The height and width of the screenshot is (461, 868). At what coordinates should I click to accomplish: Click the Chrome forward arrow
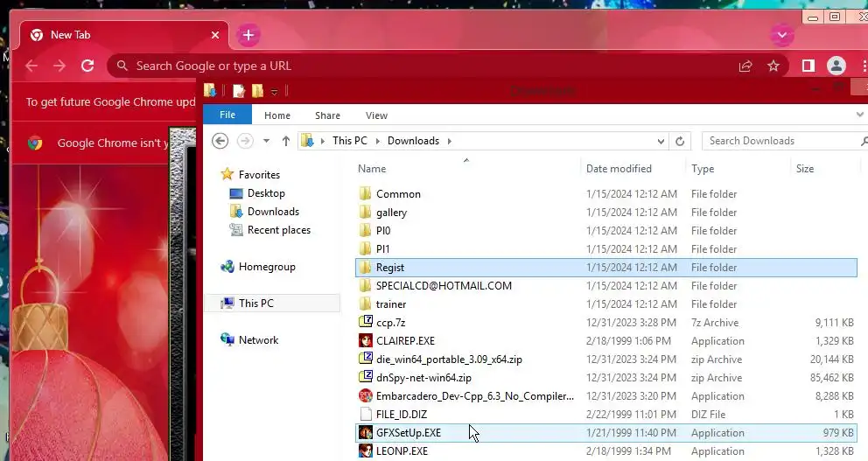(59, 66)
